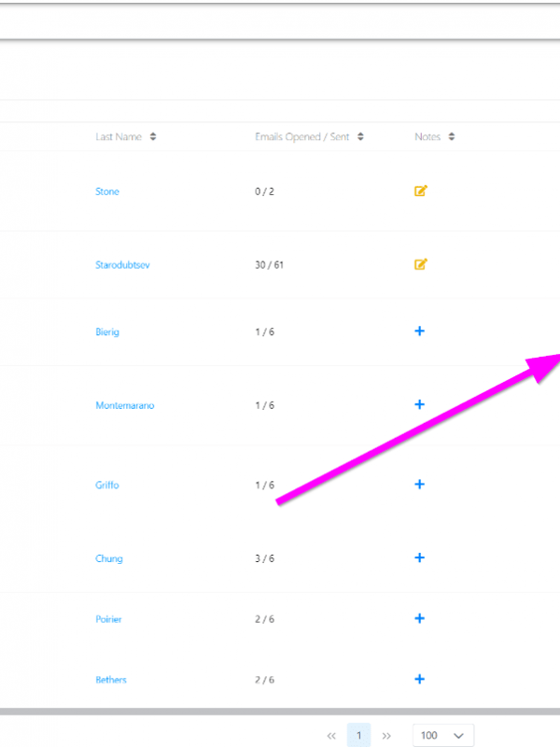Go to previous page arrows
Viewport: 560px width, 747px height.
[331, 736]
